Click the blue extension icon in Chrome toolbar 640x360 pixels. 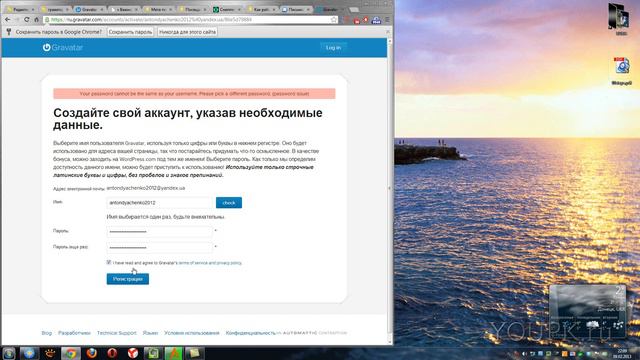click(x=376, y=20)
